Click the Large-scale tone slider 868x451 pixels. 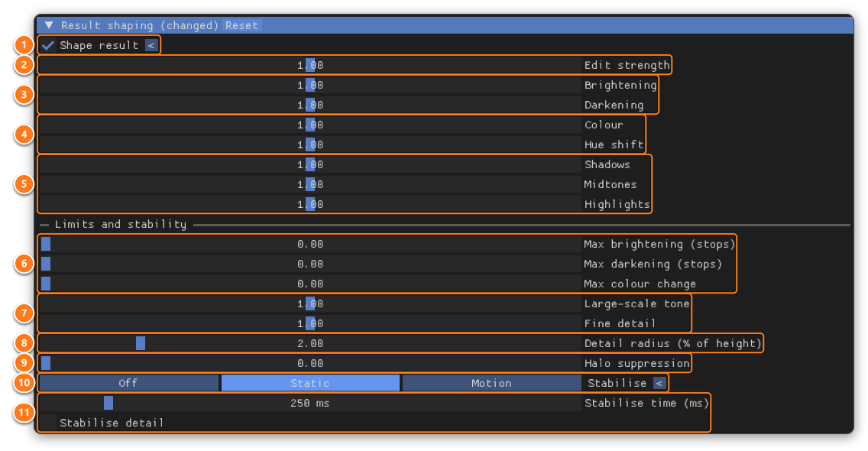click(x=310, y=304)
